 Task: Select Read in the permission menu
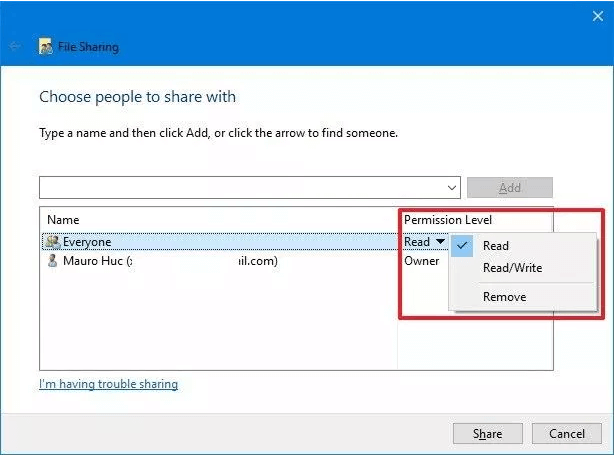pos(496,246)
